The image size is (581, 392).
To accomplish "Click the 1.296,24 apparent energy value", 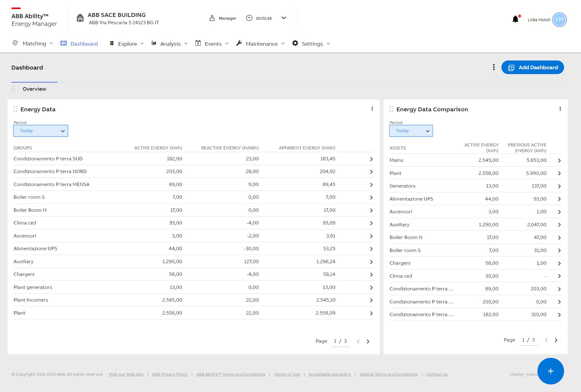I will [x=326, y=262].
